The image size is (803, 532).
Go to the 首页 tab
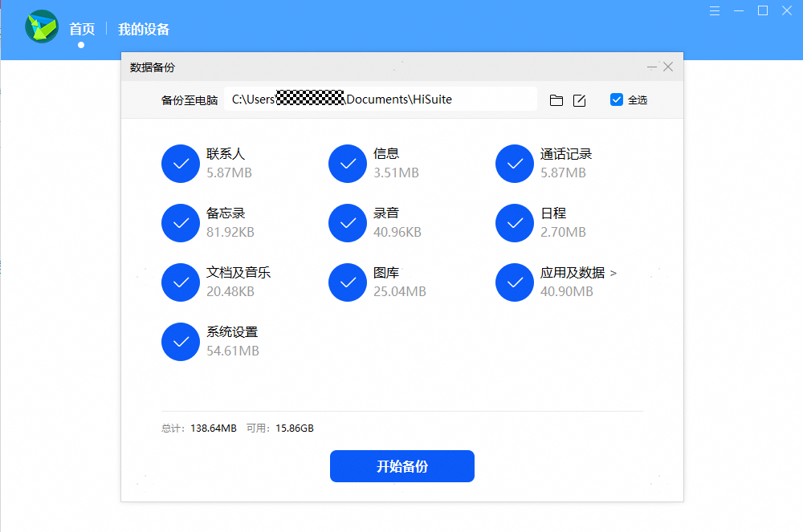81,27
